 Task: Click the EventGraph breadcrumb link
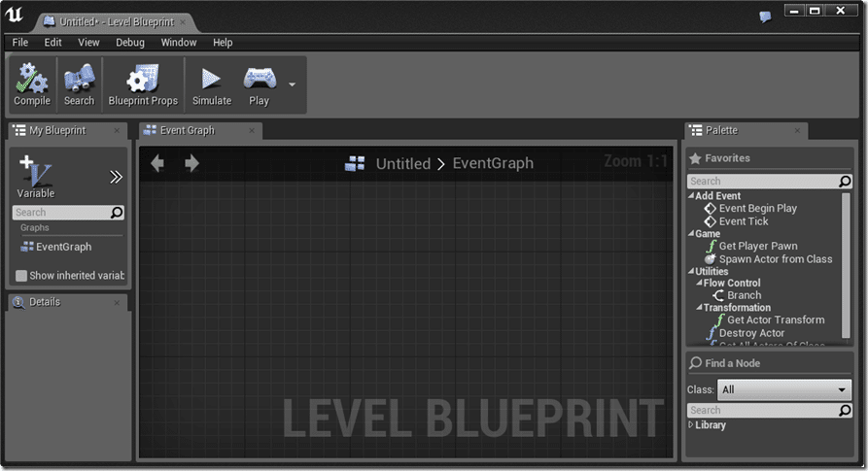[x=493, y=163]
